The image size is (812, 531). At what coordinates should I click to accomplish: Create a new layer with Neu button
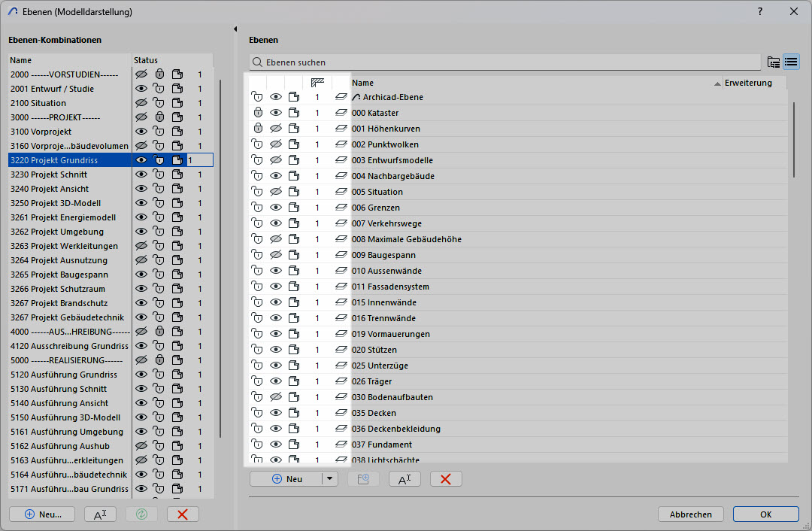[x=286, y=479]
